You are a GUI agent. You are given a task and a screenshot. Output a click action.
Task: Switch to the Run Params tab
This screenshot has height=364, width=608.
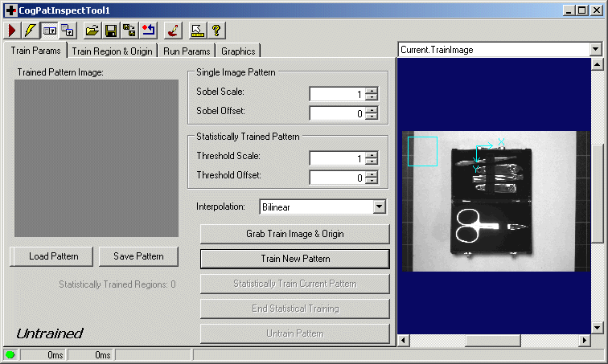click(x=187, y=51)
